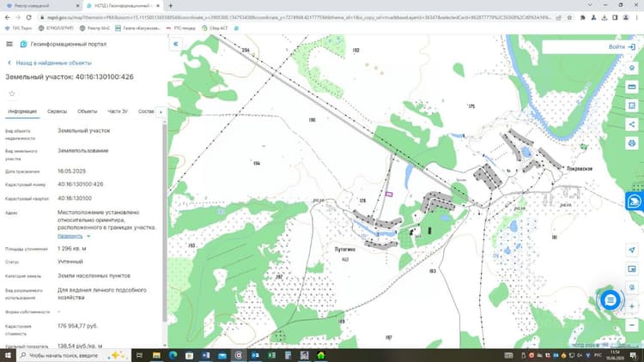Add the land parcel to favorites star
This screenshot has height=362, width=644.
click(12, 94)
